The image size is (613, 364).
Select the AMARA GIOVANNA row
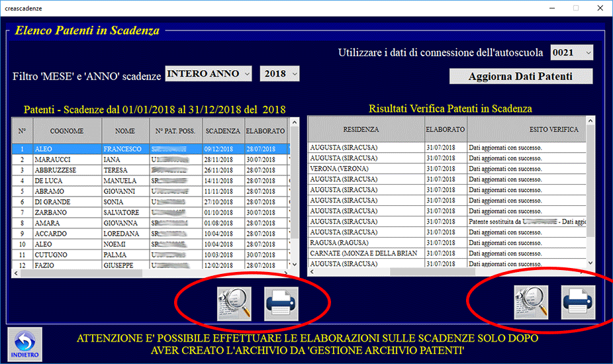pos(152,223)
